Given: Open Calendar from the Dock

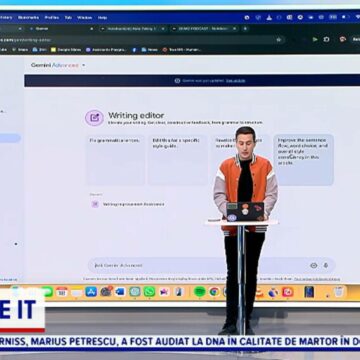Looking at the screenshot, I should [62, 292].
